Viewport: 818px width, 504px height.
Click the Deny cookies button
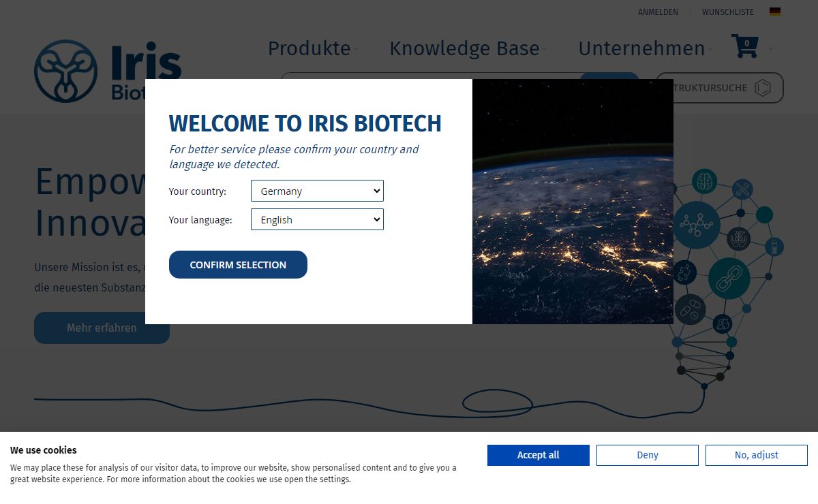[x=647, y=455]
